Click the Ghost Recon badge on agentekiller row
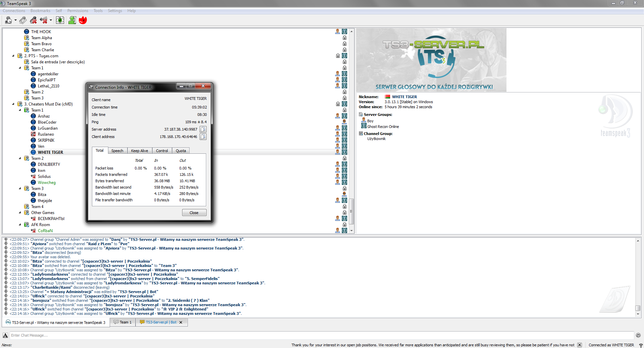This screenshot has height=348, width=644. (344, 74)
